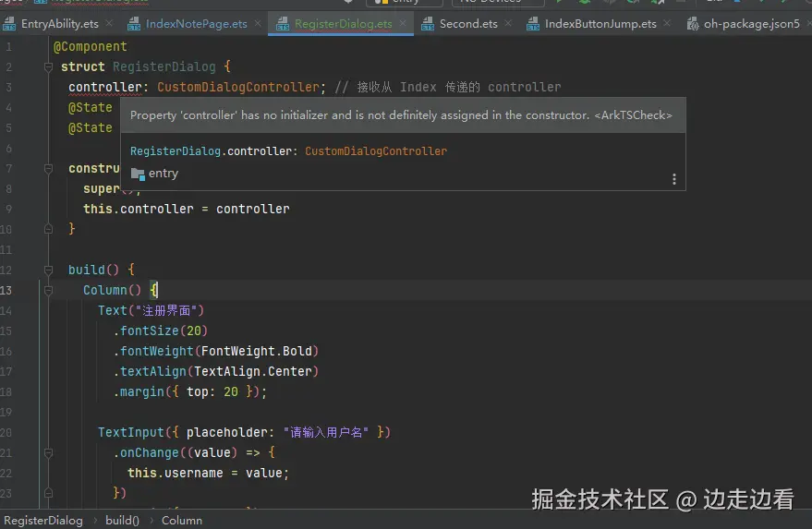Image resolution: width=812 pixels, height=529 pixels.
Task: Click TextAlign.Center on line 17
Action: (253, 371)
